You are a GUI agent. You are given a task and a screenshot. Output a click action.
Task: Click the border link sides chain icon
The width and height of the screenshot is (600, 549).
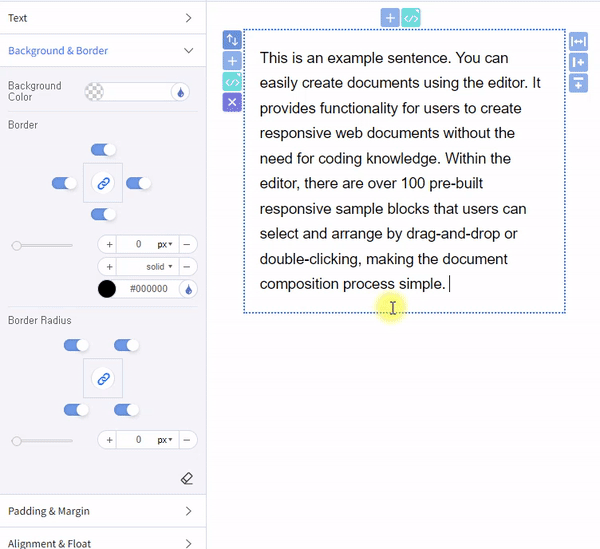(x=103, y=183)
